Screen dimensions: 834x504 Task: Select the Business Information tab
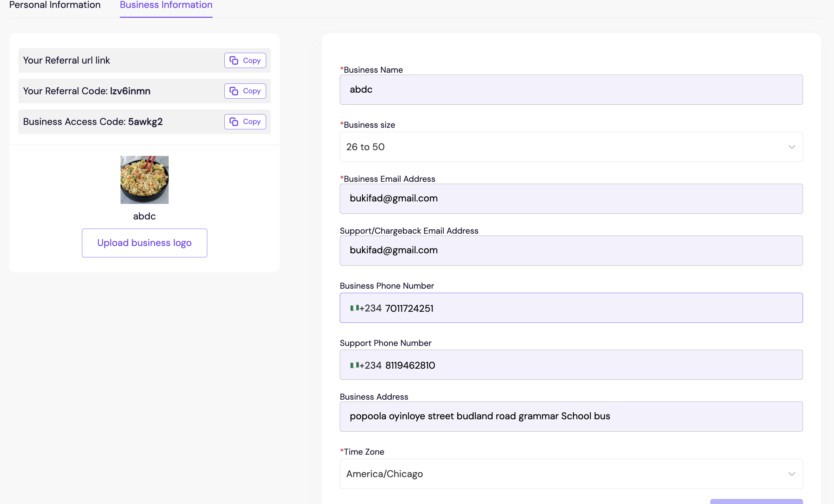tap(166, 5)
